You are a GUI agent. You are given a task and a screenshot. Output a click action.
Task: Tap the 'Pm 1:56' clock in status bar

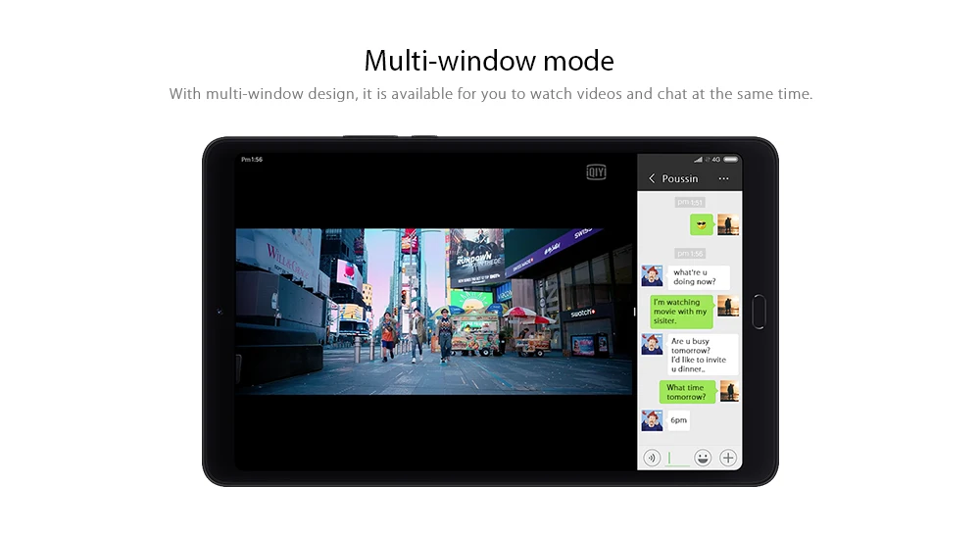pyautogui.click(x=252, y=160)
